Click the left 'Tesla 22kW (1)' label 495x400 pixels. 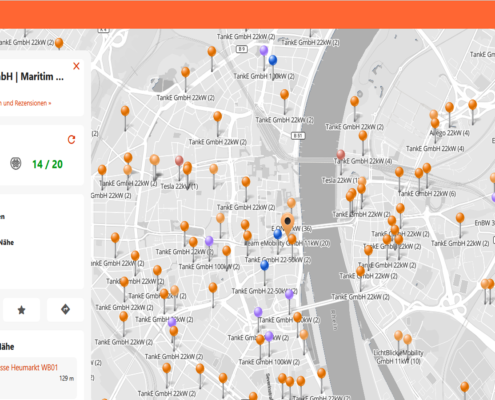click(x=179, y=186)
